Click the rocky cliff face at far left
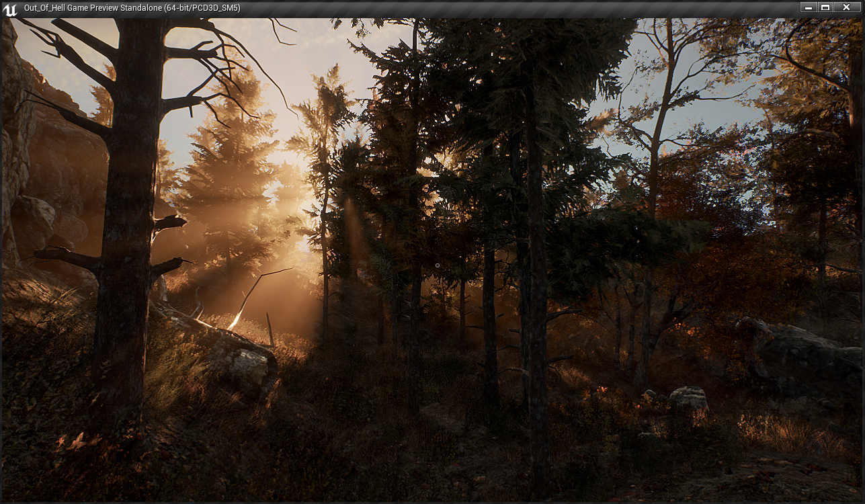Viewport: 865px width, 504px height. coord(27,168)
